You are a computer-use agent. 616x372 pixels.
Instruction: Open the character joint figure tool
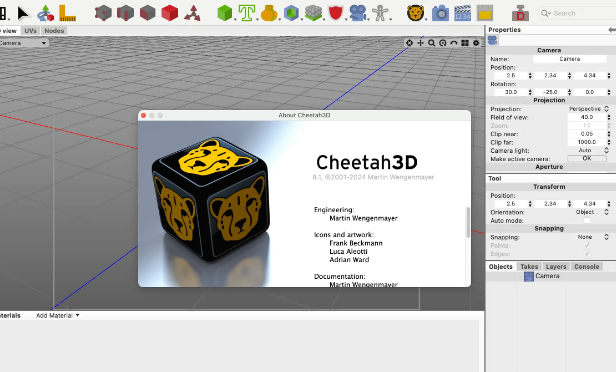(380, 13)
